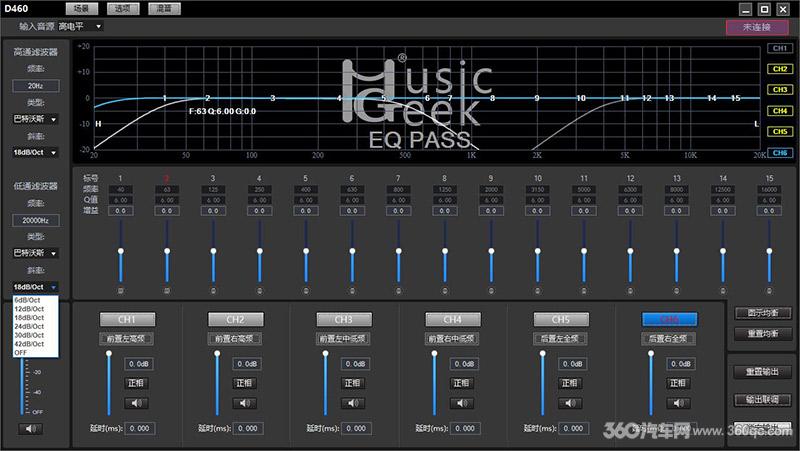Select the highlighted CH6 output channel button
Viewport: 800px width, 451px height.
(x=669, y=319)
